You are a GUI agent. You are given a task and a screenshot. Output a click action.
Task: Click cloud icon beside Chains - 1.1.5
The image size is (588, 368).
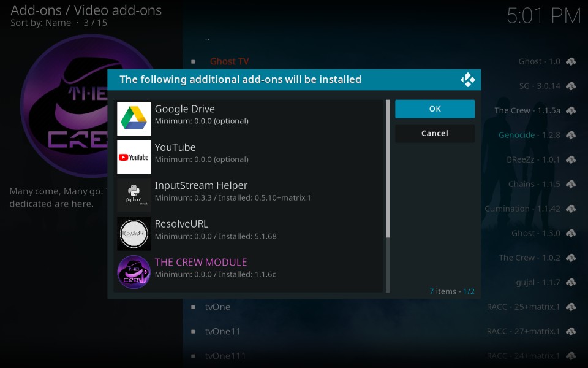(x=571, y=184)
